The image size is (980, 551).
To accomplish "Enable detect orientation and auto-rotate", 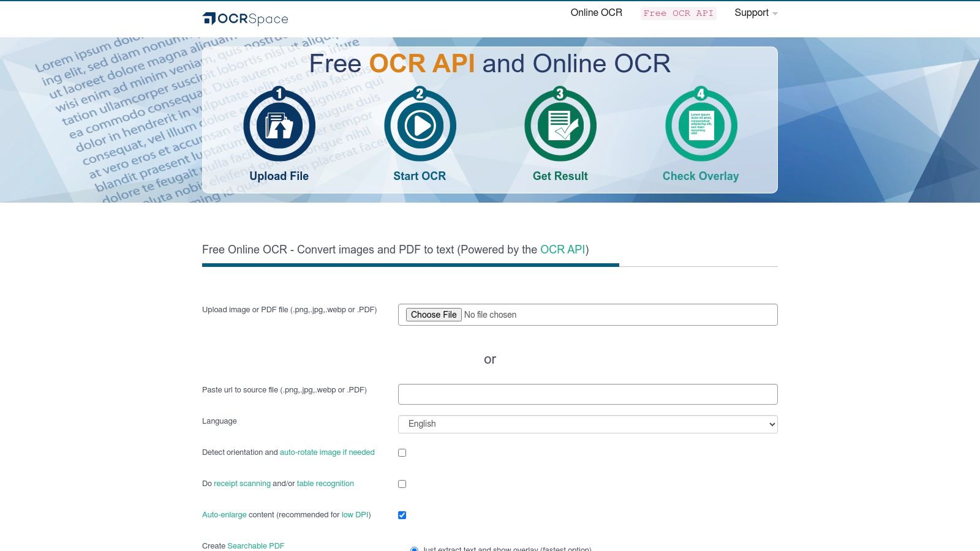I will coord(402,452).
